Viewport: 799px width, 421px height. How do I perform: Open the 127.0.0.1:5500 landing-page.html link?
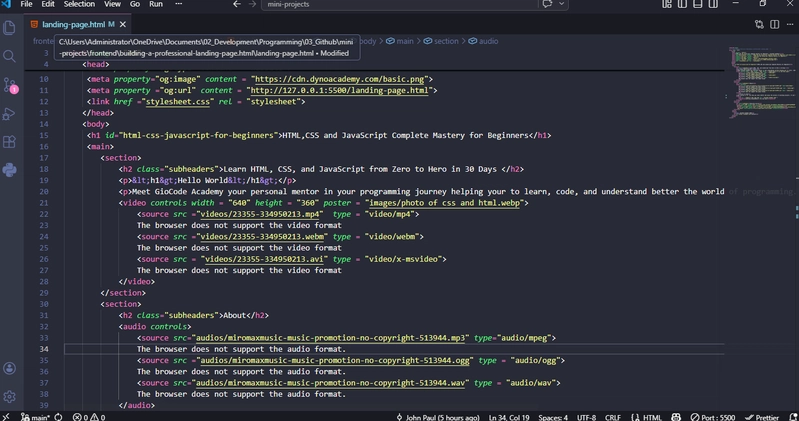(339, 90)
